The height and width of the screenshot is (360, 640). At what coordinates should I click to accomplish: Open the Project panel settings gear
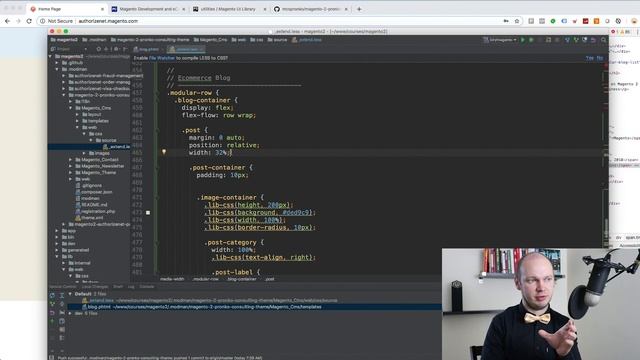[116, 49]
